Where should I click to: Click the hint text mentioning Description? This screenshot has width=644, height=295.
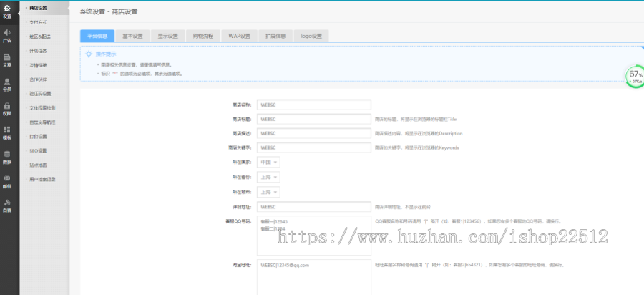419,133
